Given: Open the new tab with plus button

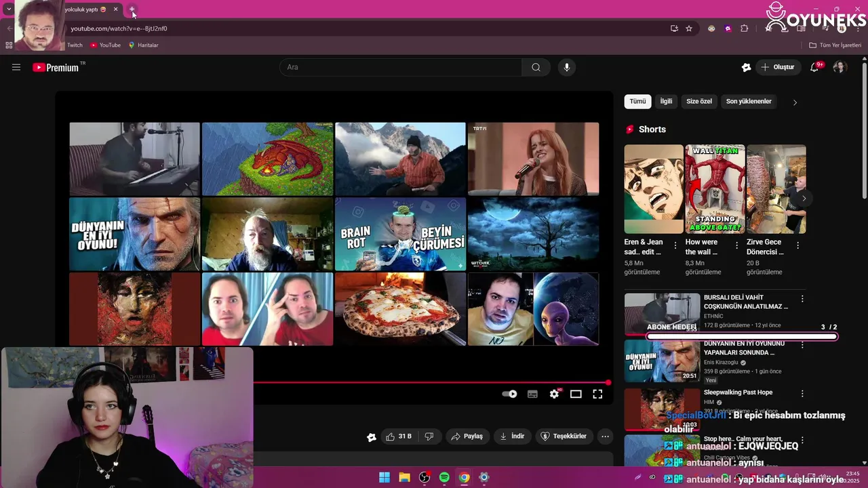Looking at the screenshot, I should click(132, 9).
